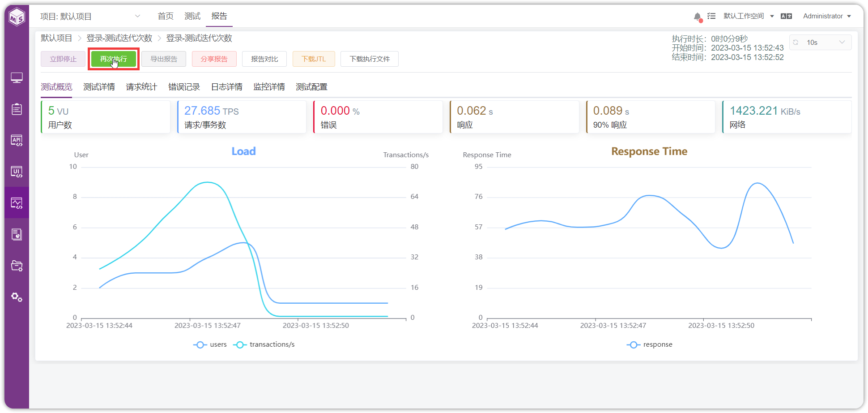Open the workstation monitor icon in sidebar
The height and width of the screenshot is (413, 868).
tap(17, 78)
